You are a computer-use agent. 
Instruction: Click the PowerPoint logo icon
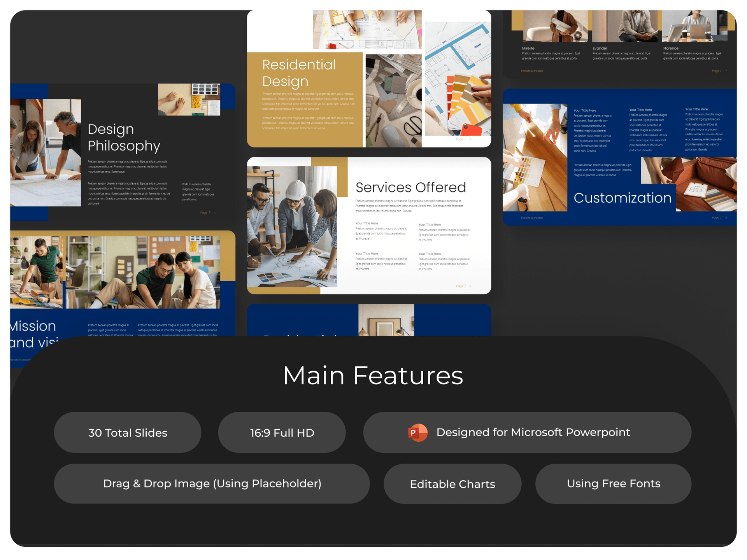pyautogui.click(x=417, y=432)
